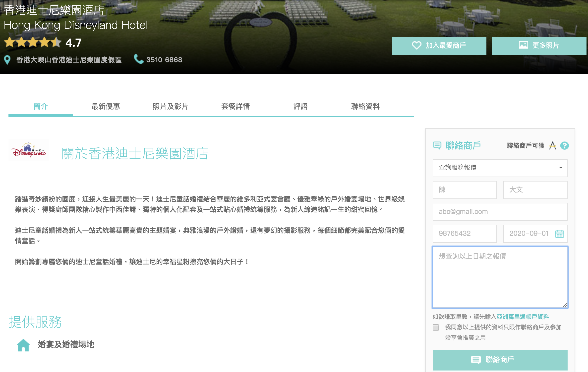Tick the consent checkbox 我同意以上提供的資料
This screenshot has height=372, width=588.
tap(436, 327)
